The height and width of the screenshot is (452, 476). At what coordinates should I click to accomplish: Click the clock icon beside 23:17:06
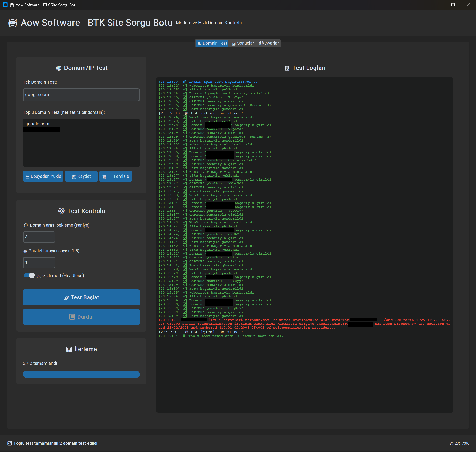click(452, 444)
